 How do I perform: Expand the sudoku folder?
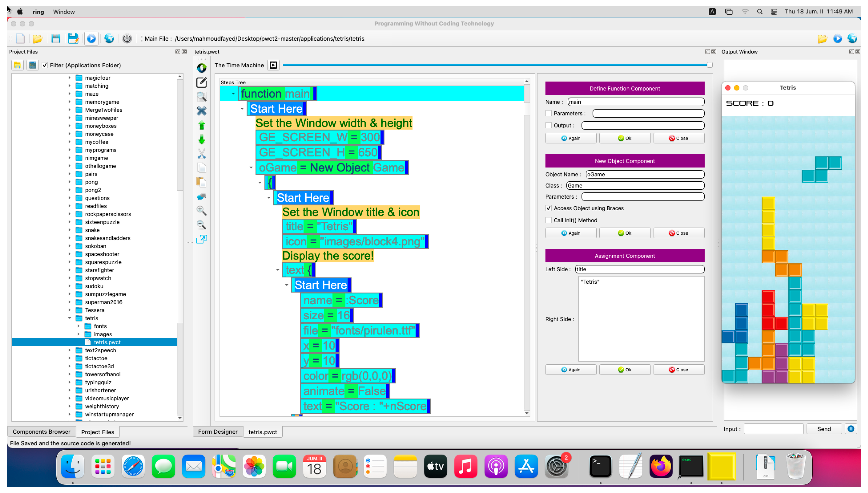coord(70,286)
